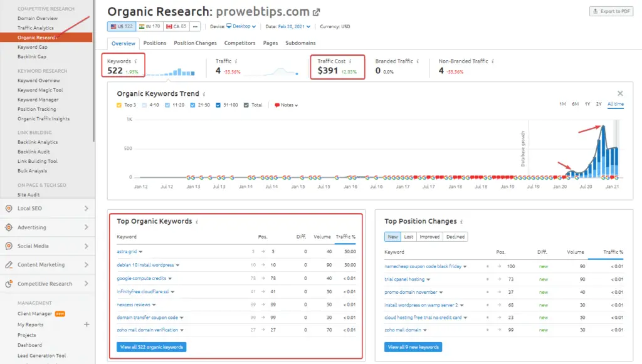Toggle the 11-20 positions checkbox
The width and height of the screenshot is (642, 364).
167,105
